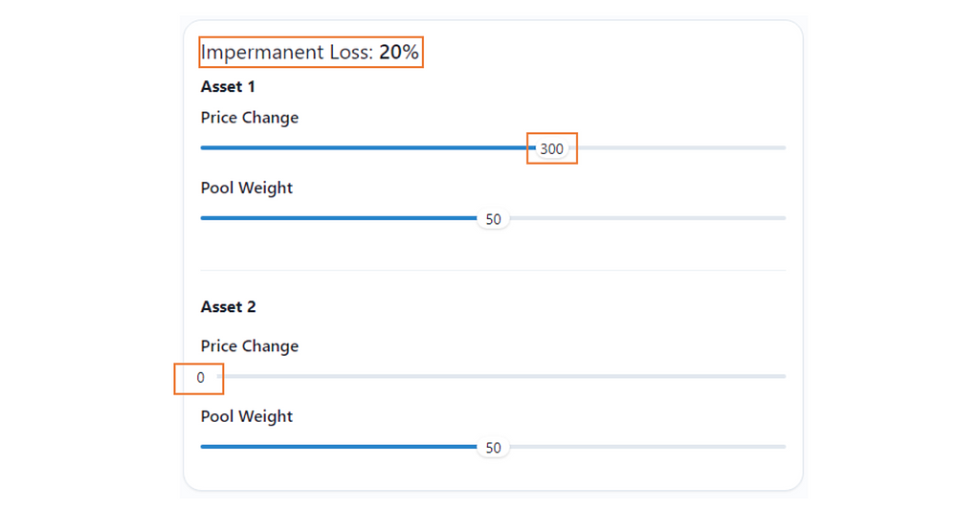Click the Asset 1 Pool Weight handle showing 50

pos(493,219)
